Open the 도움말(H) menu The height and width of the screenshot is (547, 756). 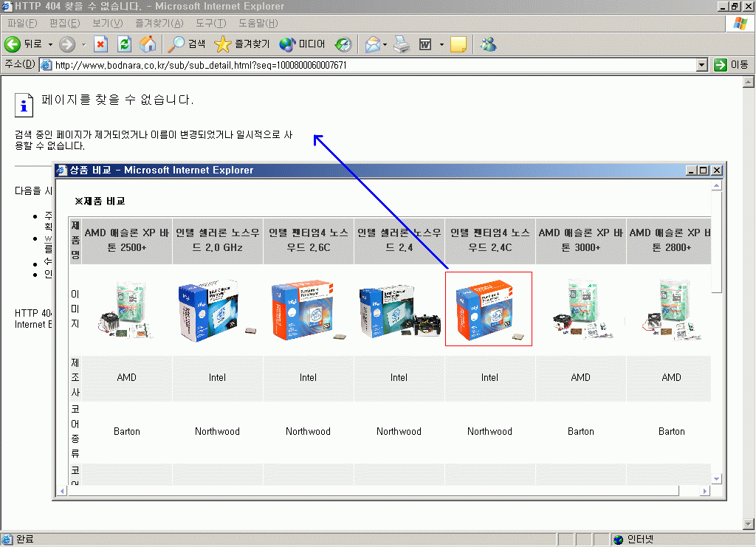pos(258,23)
